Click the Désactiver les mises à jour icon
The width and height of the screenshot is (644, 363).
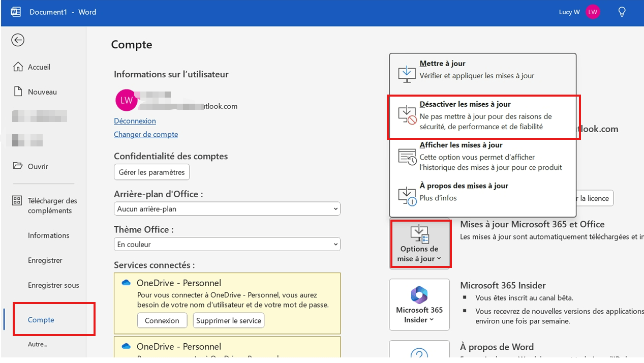[407, 115]
